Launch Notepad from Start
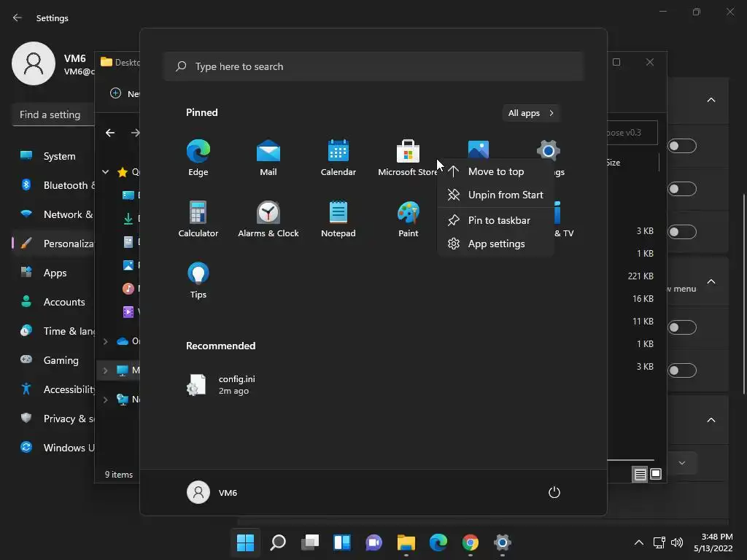Viewport: 747px width, 560px height. pos(338,219)
